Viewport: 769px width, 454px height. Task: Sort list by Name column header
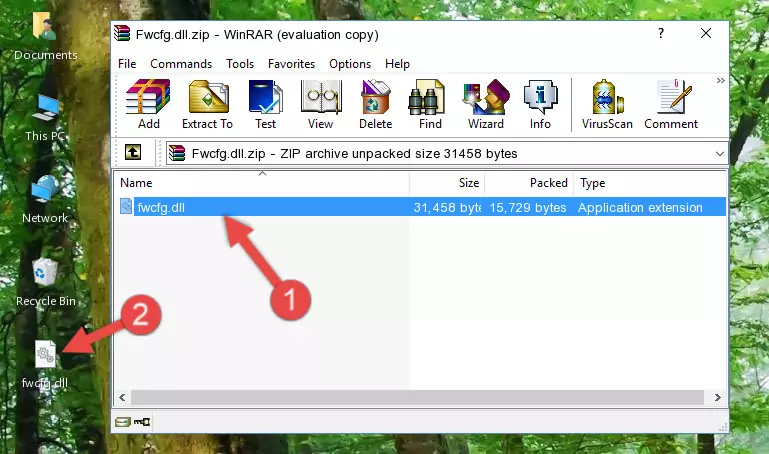tap(262, 182)
